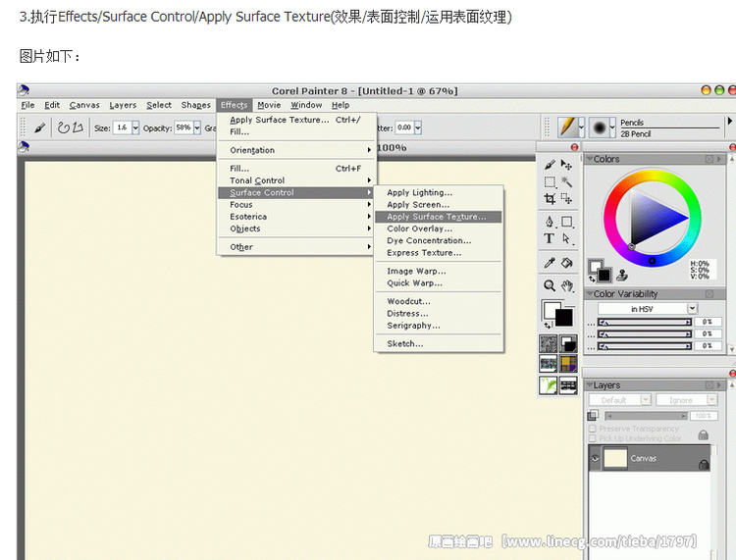
Task: Select the Dropper tool
Action: point(550,263)
